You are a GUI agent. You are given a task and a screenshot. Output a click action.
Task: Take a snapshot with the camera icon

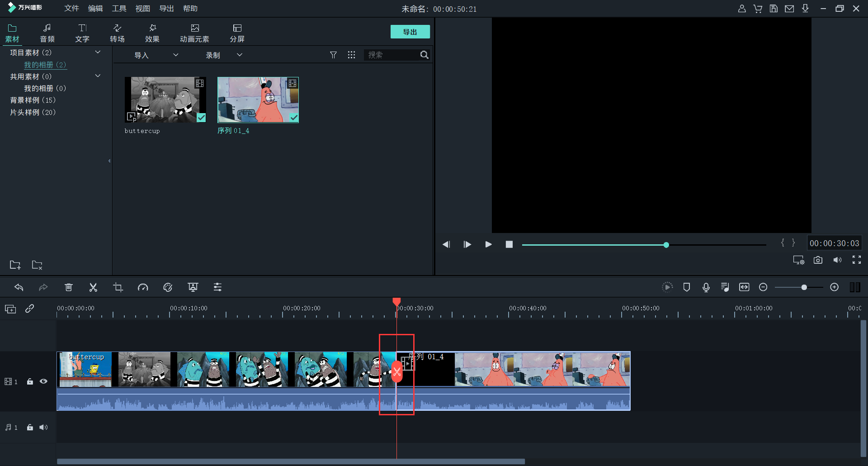(x=818, y=260)
